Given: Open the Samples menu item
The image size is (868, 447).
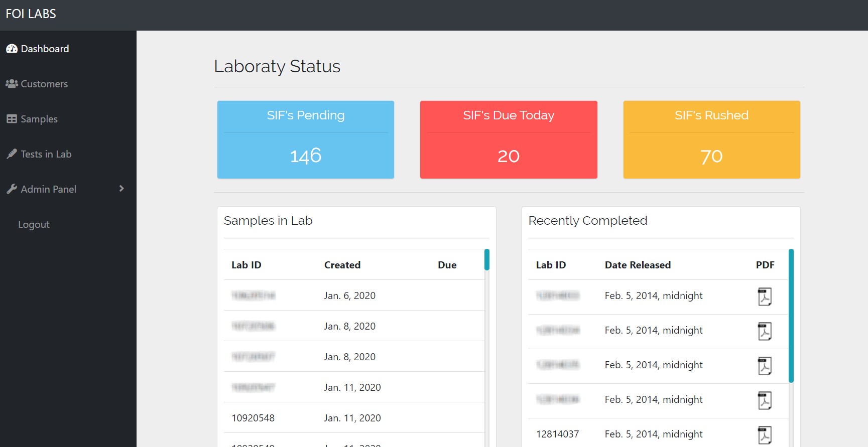Looking at the screenshot, I should tap(39, 119).
